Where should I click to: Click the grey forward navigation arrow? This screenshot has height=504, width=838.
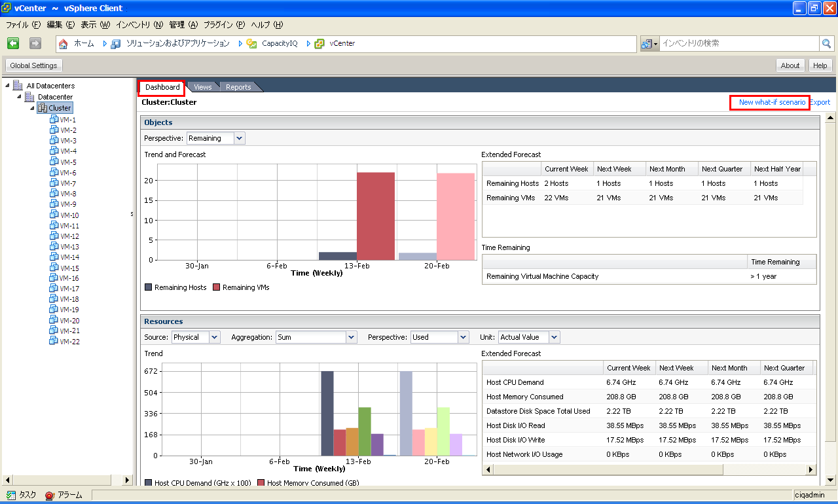pyautogui.click(x=35, y=43)
